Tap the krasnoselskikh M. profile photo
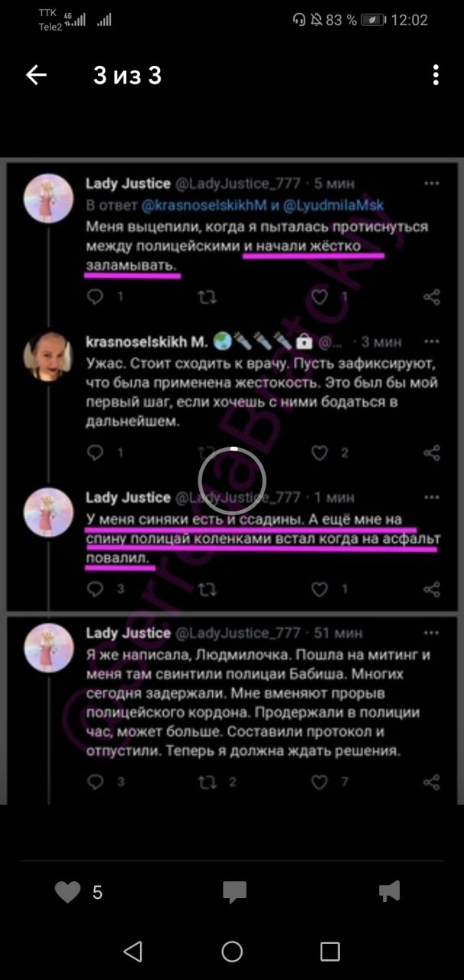This screenshot has height=980, width=464. click(49, 357)
